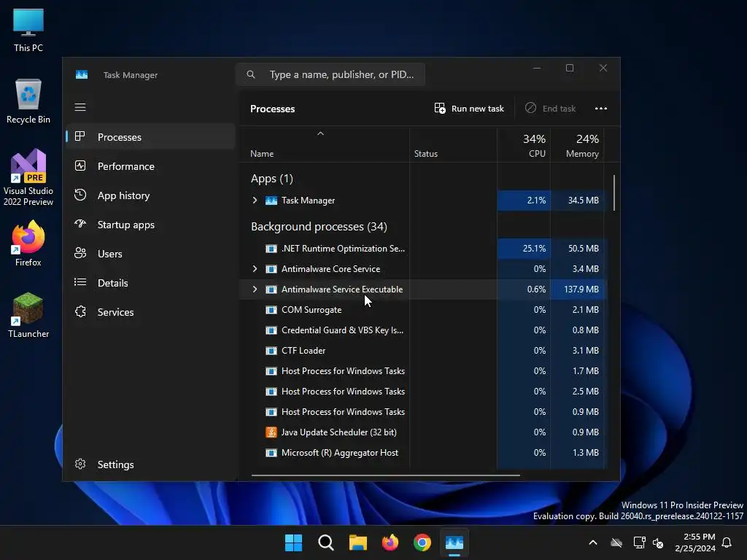Open the Startup apps page

pyautogui.click(x=150, y=225)
